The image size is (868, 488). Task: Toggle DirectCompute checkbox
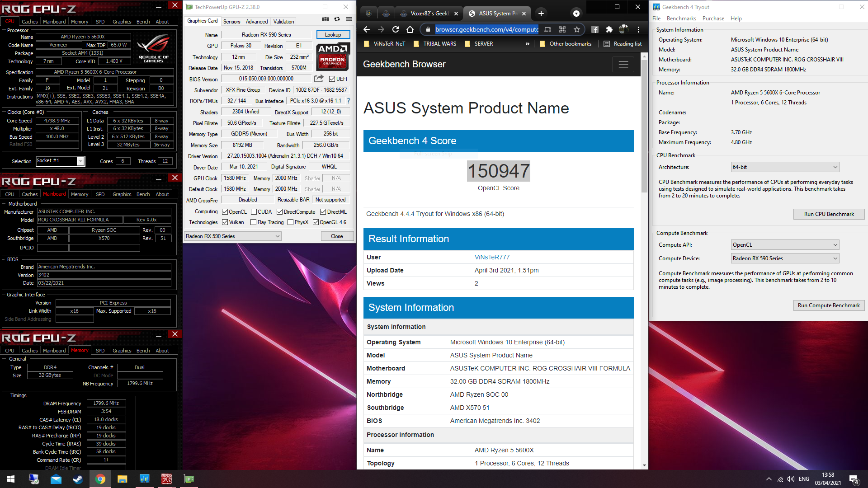[279, 212]
